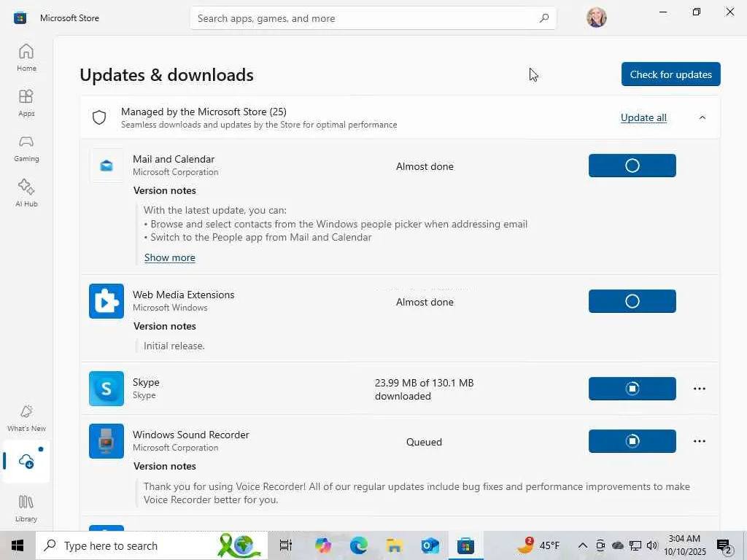Click the Microsoft Store logo icon
The width and height of the screenshot is (747, 560).
click(x=20, y=18)
